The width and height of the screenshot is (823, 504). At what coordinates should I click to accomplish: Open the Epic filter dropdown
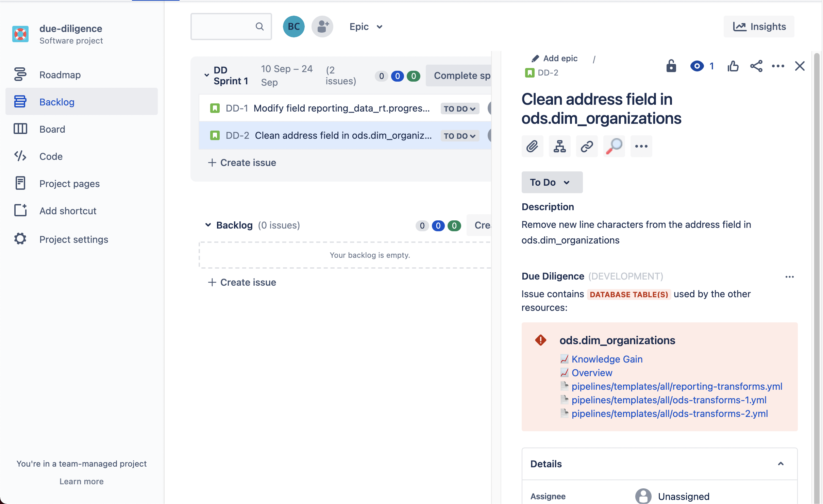tap(366, 27)
